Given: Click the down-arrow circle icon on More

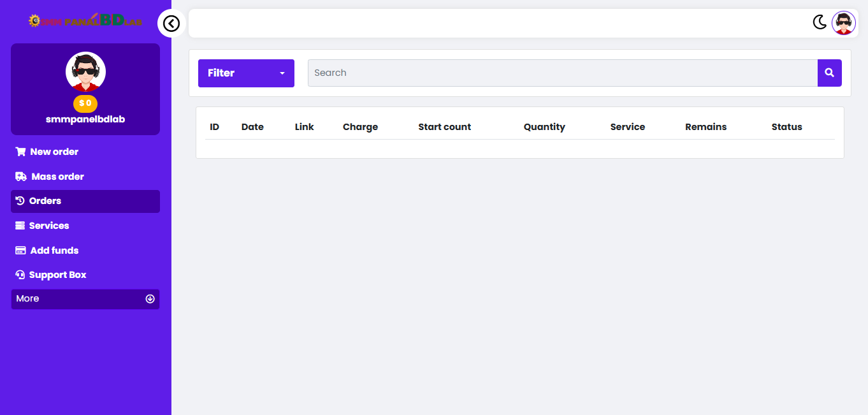Looking at the screenshot, I should (150, 299).
